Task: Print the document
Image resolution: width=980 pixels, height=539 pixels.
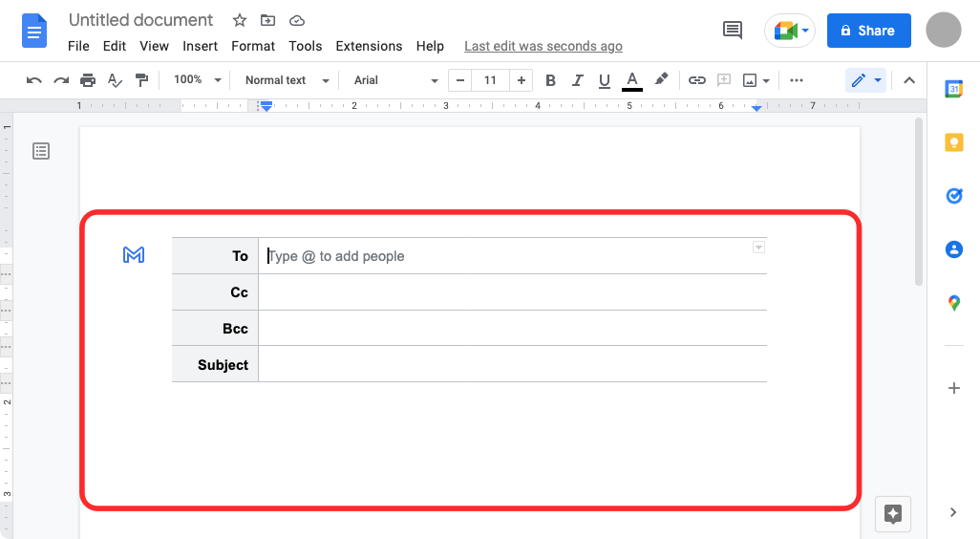Action: point(88,80)
